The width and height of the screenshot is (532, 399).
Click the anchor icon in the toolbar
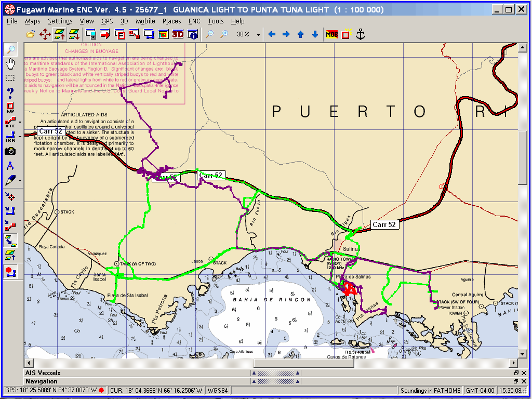pos(361,34)
